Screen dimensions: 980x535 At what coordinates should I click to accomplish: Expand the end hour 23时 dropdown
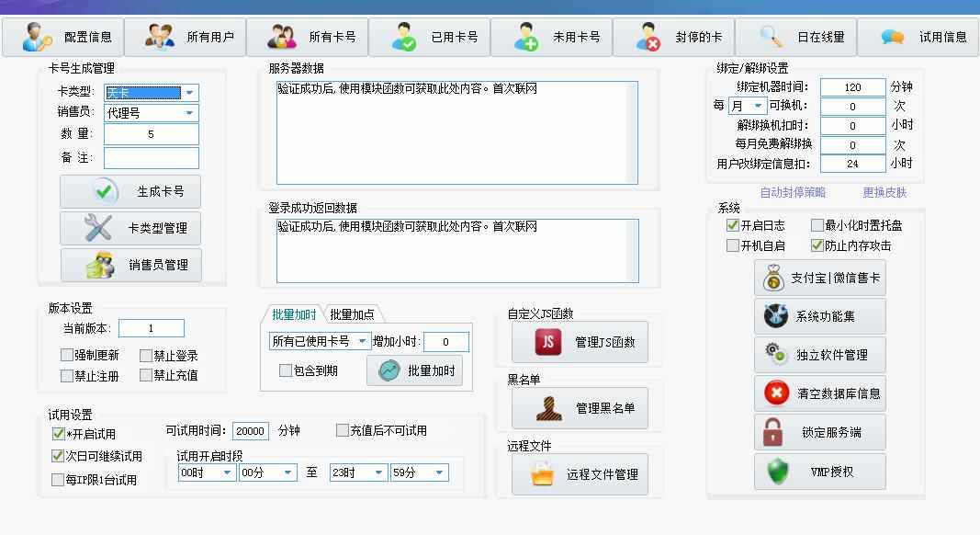(359, 472)
